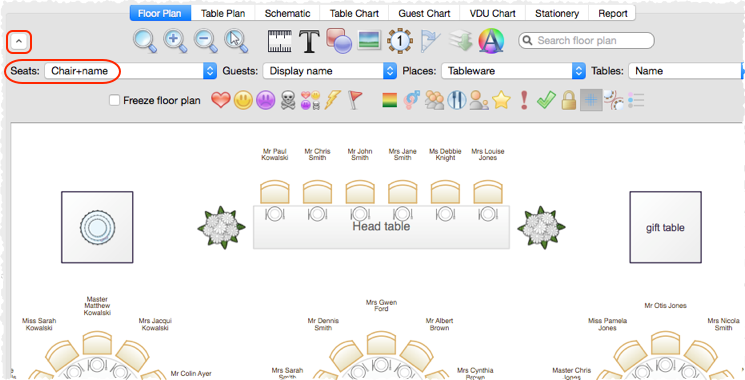Click the guest name Master Matthew Kowalski
The width and height of the screenshot is (745, 380).
[97, 306]
